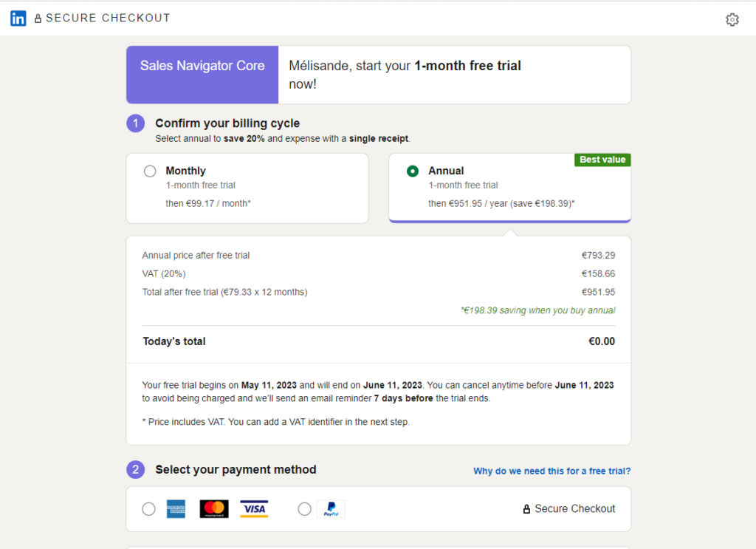Click the Annual plan card price text
The height and width of the screenshot is (549, 756).
click(501, 203)
